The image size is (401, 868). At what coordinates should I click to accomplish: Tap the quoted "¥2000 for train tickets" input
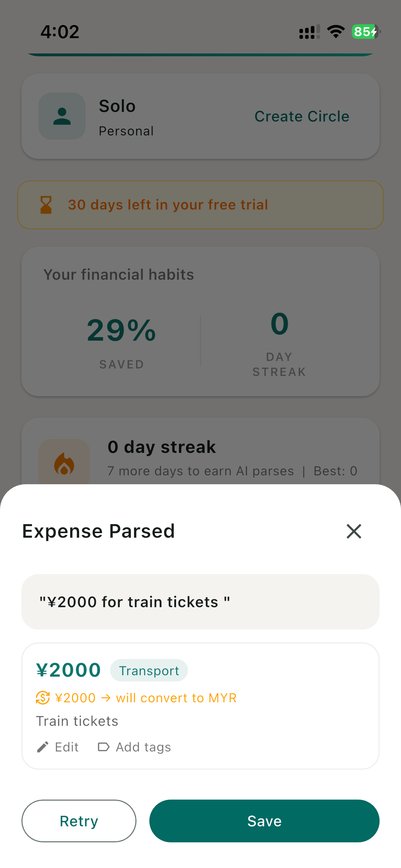200,602
